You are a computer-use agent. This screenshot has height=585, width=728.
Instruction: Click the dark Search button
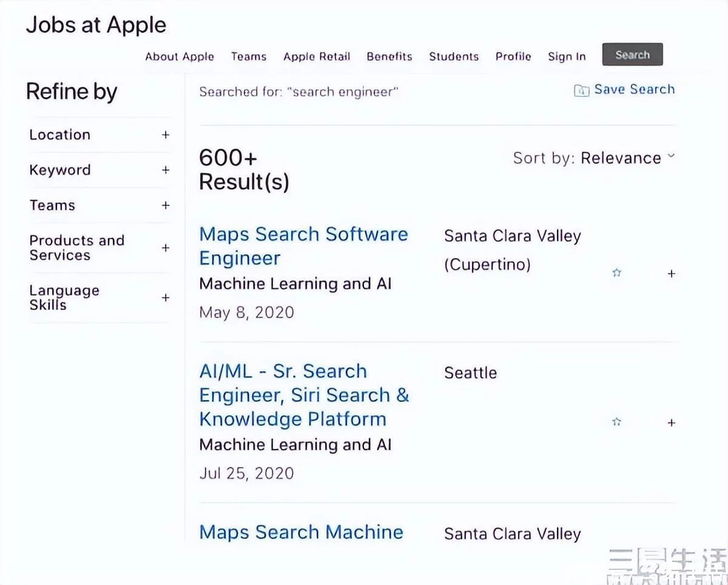(x=632, y=55)
